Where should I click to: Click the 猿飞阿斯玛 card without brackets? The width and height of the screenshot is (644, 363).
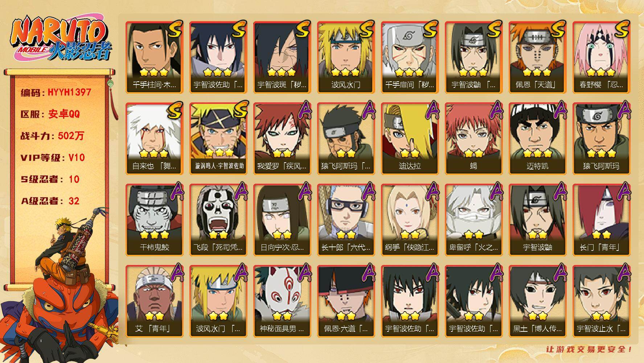601,139
